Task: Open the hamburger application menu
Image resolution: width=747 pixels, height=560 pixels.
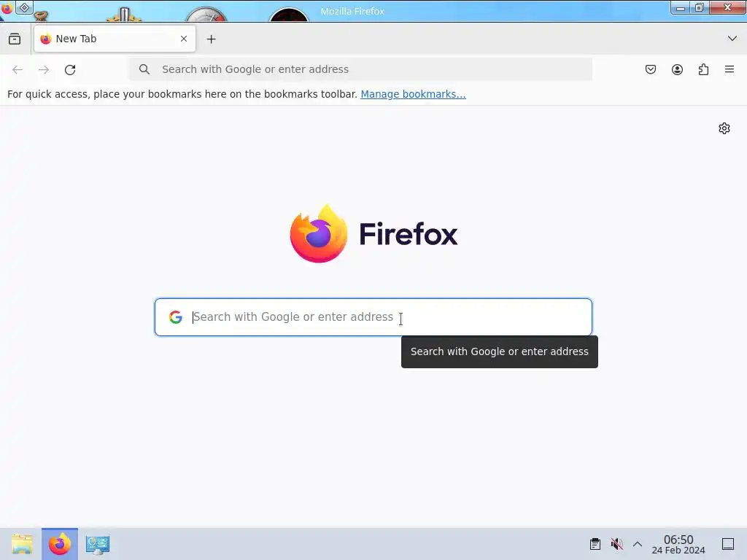Action: [x=729, y=69]
